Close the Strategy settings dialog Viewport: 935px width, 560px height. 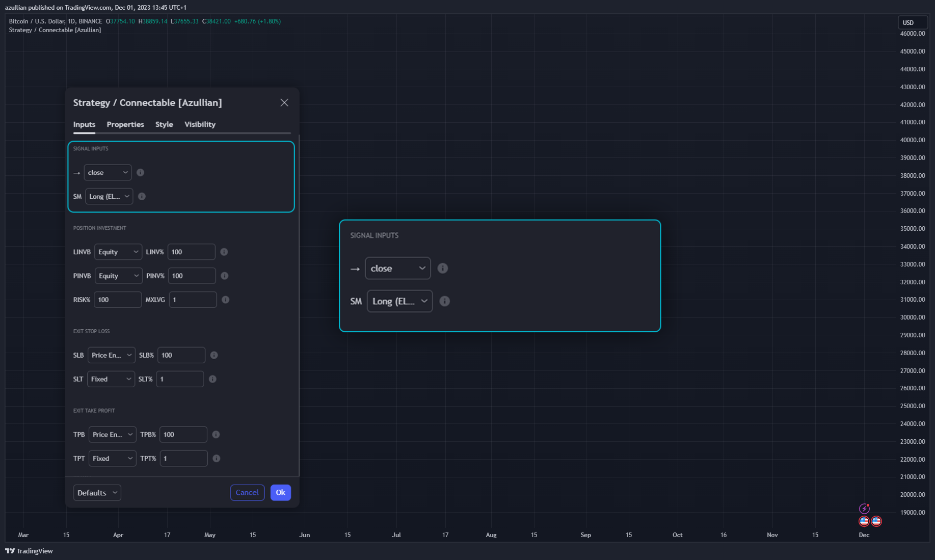coord(284,103)
